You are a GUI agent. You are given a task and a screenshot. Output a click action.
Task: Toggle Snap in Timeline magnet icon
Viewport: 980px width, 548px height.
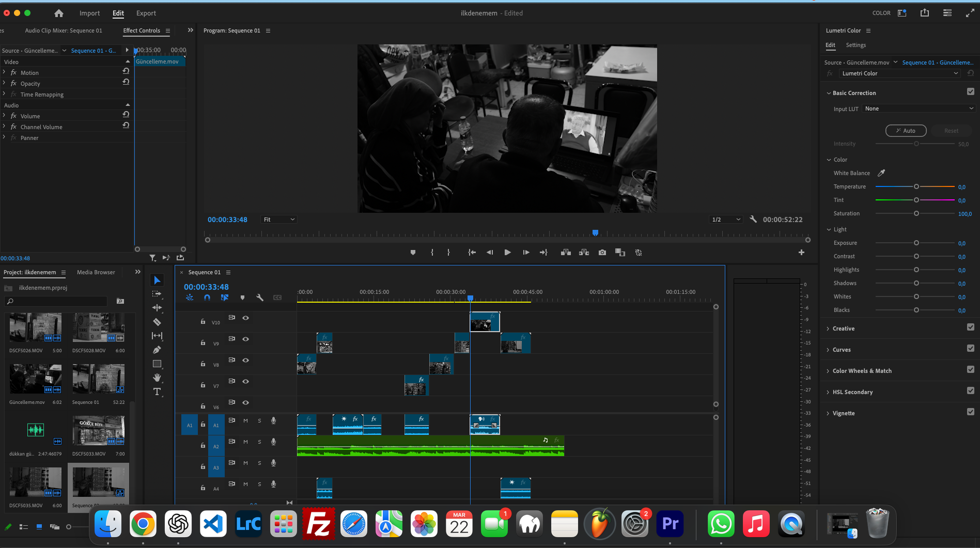[207, 298]
